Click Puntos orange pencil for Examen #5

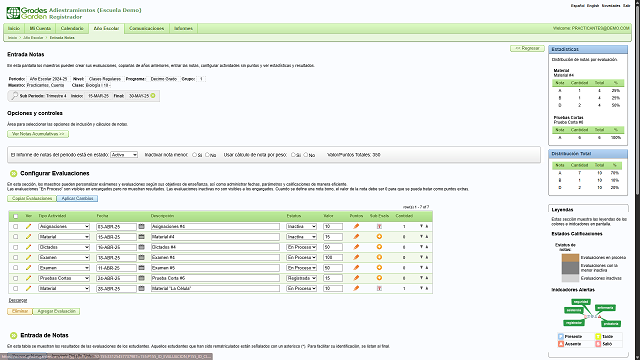point(356,268)
